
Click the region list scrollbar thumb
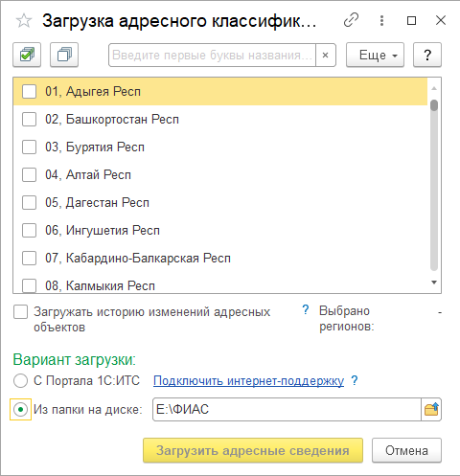point(434,105)
